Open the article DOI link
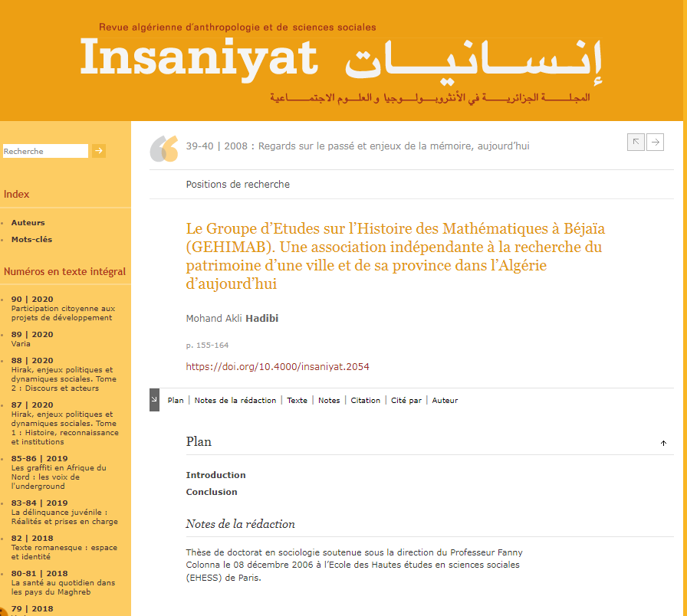687x616 pixels. 278,366
